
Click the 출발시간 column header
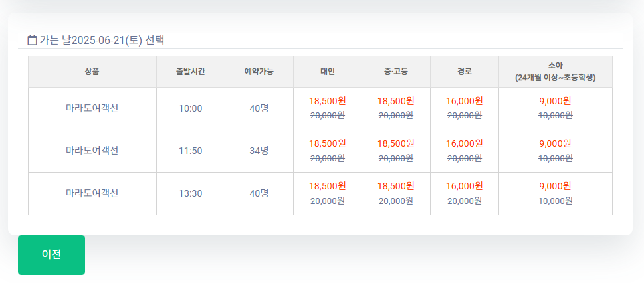pyautogui.click(x=191, y=72)
